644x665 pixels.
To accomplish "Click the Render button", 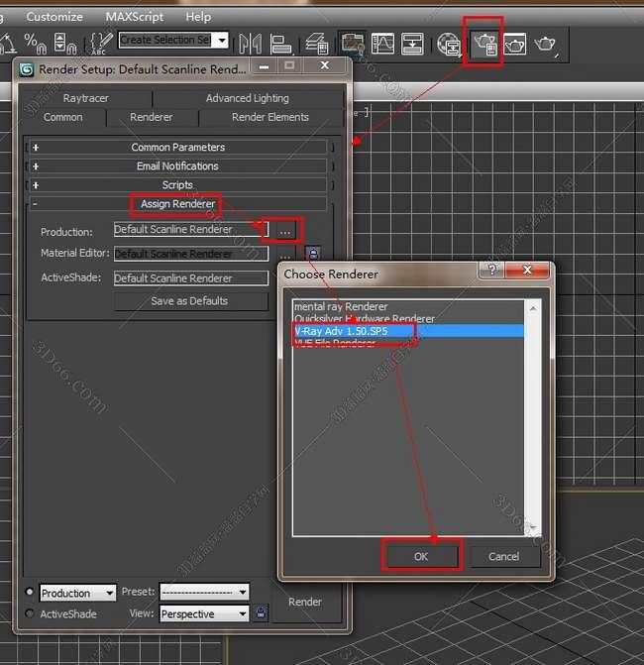I will click(x=305, y=602).
